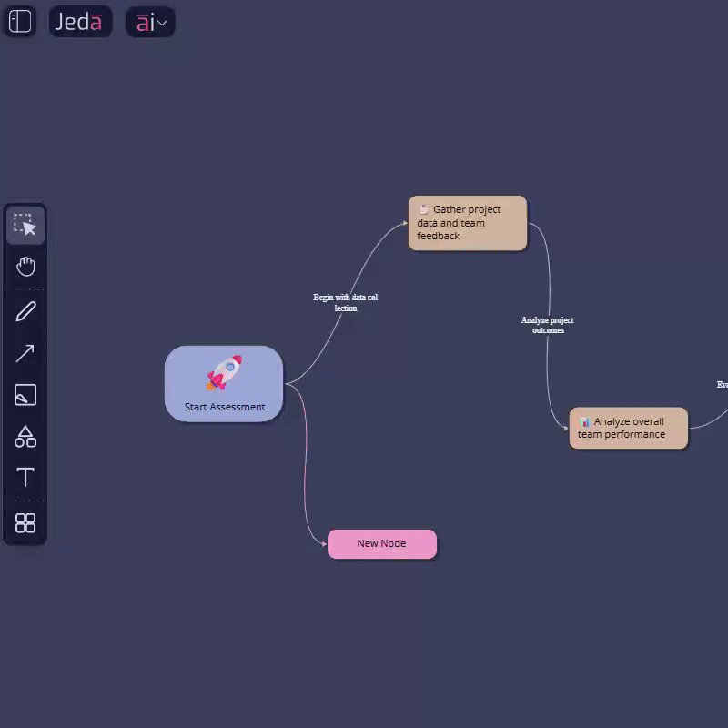Activate the Hand pan tool
Screen dimensions: 728x728
[x=25, y=267]
